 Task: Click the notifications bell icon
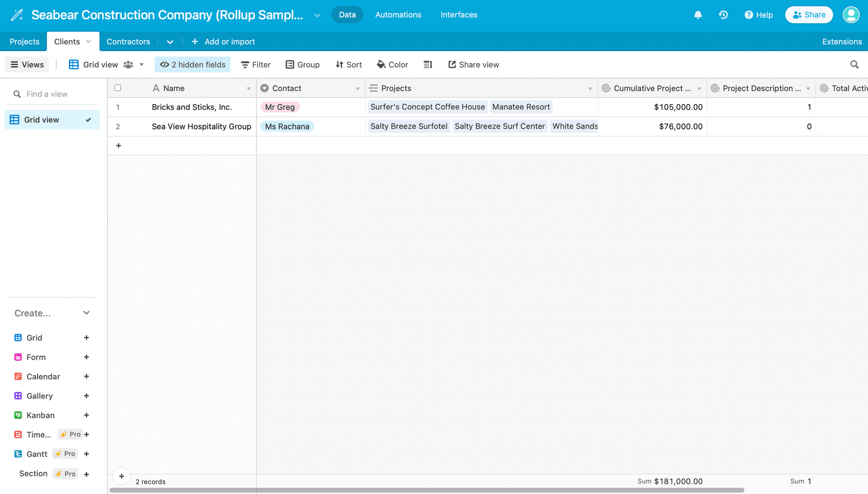[x=698, y=15]
